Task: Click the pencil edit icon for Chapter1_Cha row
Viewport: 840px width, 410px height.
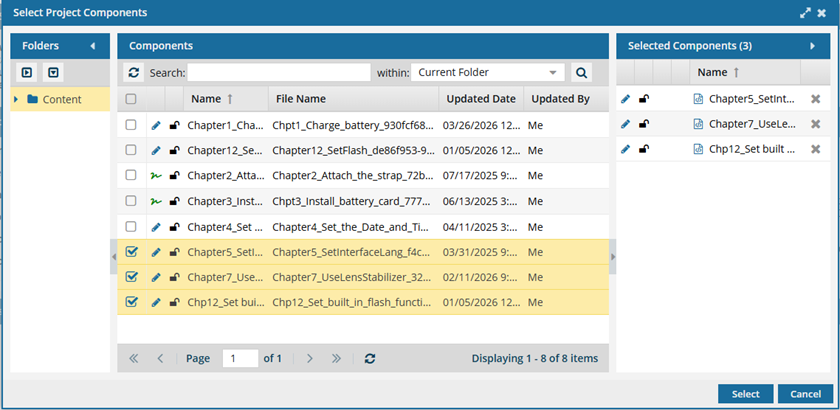Action: 155,125
